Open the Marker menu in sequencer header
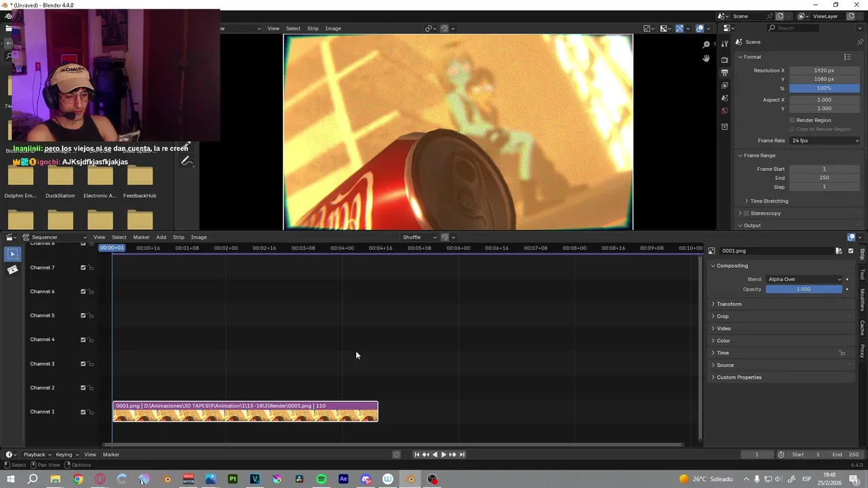 pyautogui.click(x=141, y=237)
